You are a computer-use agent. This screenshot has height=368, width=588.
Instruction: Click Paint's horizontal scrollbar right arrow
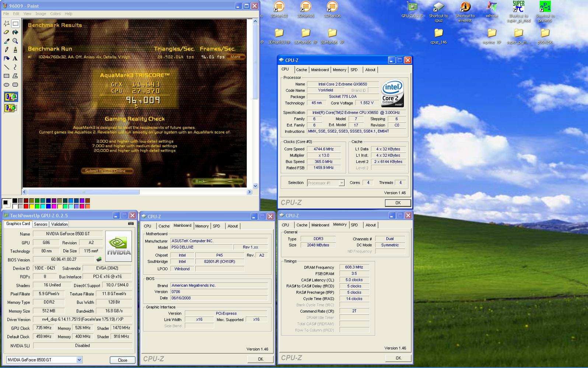click(x=249, y=192)
